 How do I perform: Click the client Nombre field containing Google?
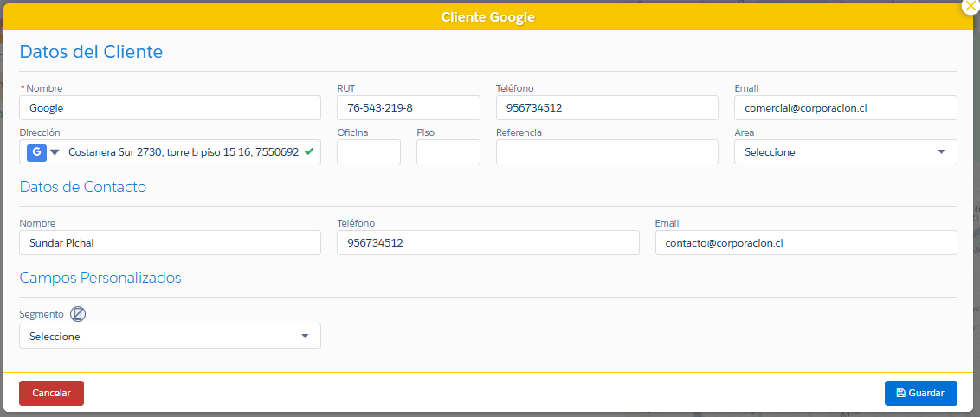[170, 107]
